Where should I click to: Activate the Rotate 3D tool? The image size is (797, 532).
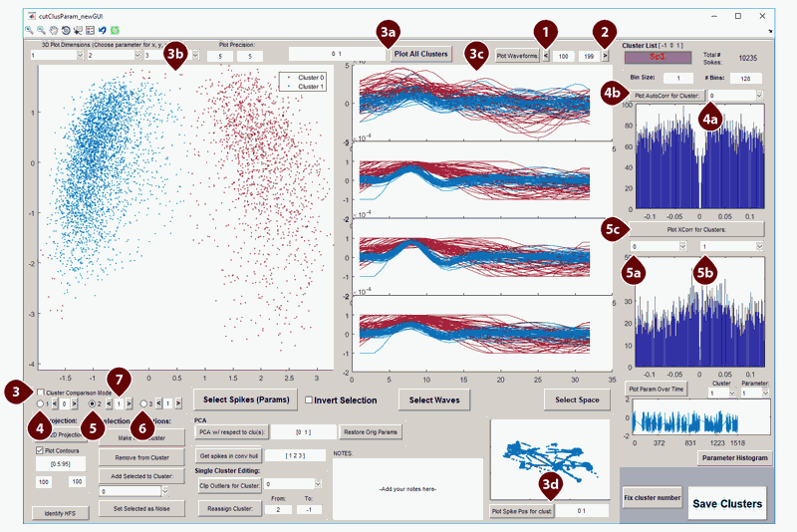tap(65, 31)
